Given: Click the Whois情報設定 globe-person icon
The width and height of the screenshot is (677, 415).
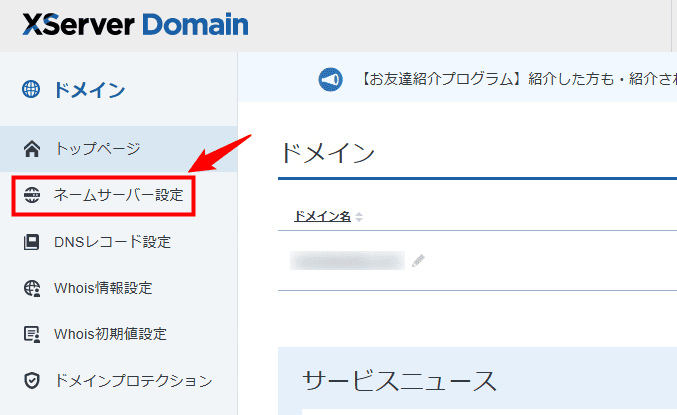Looking at the screenshot, I should (32, 288).
